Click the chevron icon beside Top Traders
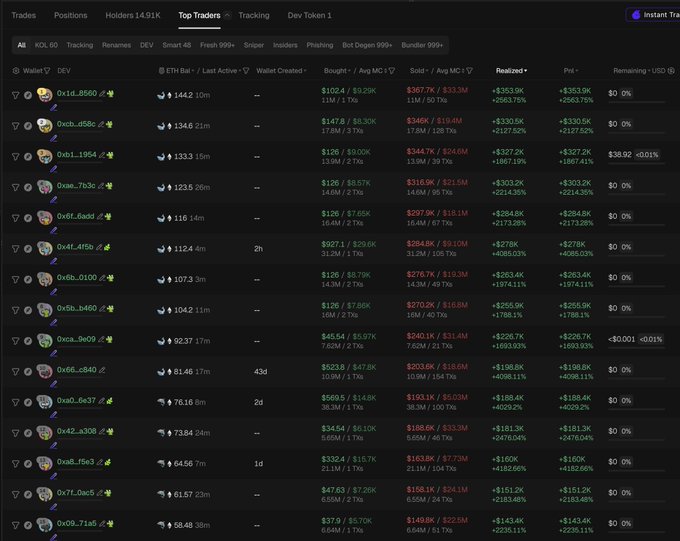The height and width of the screenshot is (541, 680). pos(227,15)
